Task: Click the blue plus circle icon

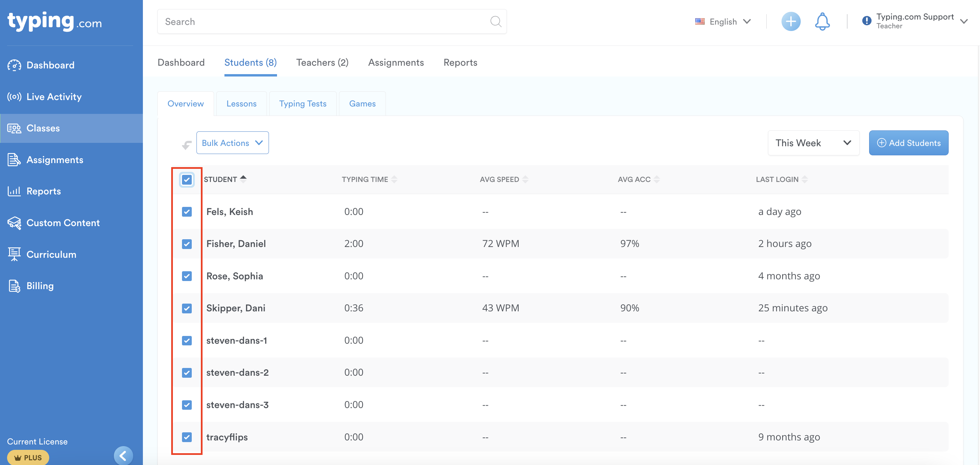Action: [791, 22]
